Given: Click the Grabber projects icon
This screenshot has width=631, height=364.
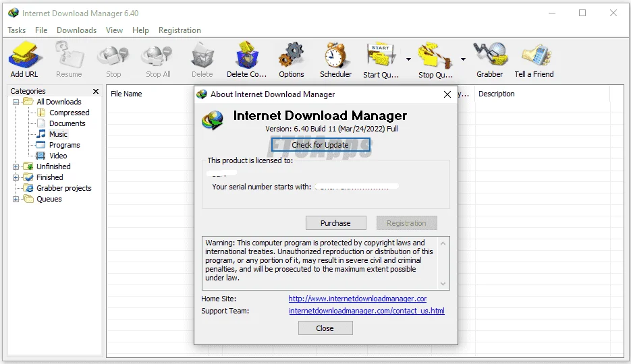Looking at the screenshot, I should (x=28, y=187).
